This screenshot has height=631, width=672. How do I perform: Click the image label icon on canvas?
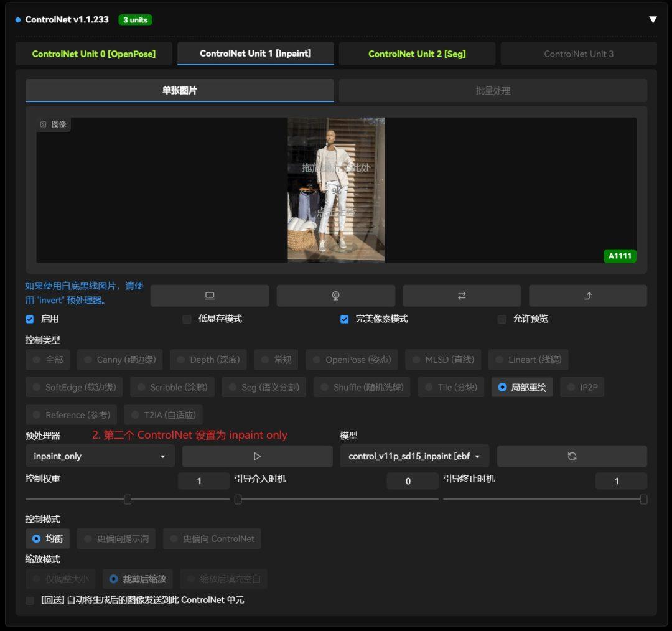pyautogui.click(x=44, y=124)
